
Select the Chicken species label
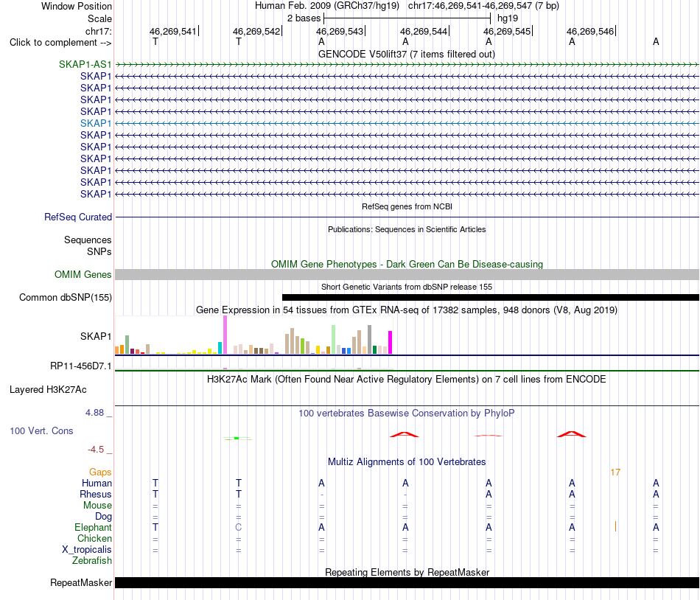coord(94,538)
